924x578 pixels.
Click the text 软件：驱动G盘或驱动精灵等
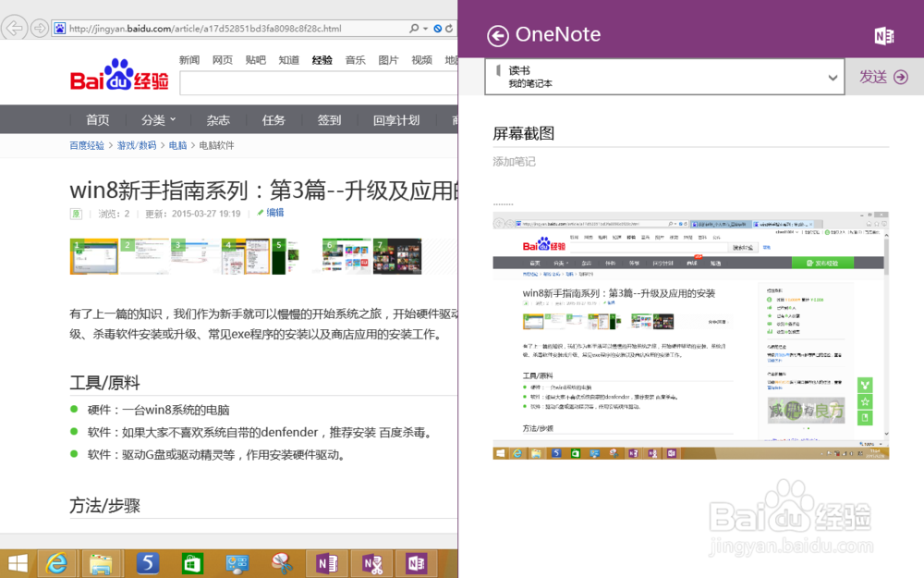[216, 454]
